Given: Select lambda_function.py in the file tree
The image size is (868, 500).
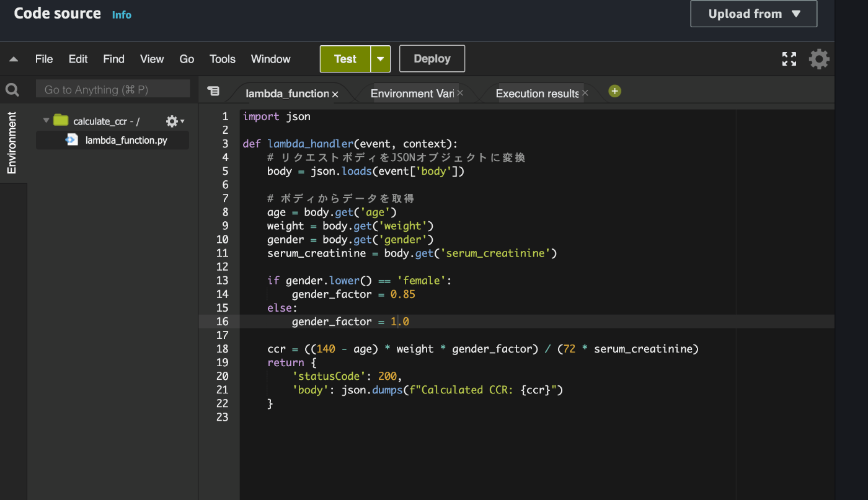Looking at the screenshot, I should click(126, 141).
